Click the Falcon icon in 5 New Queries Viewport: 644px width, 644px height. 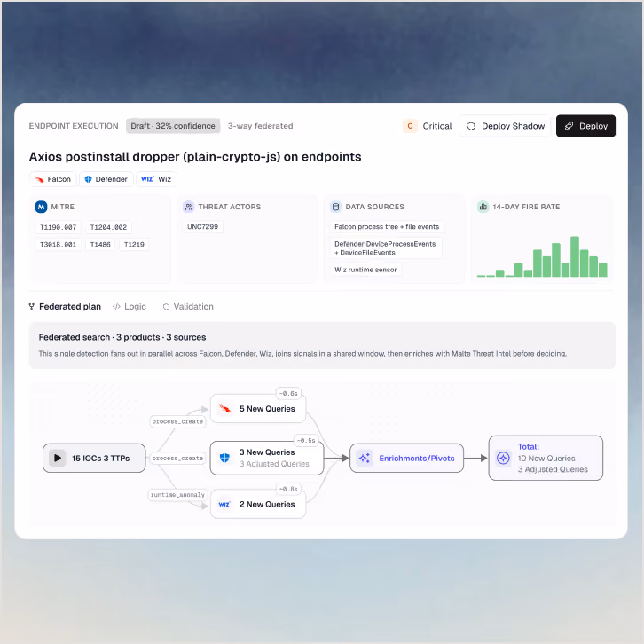[224, 409]
